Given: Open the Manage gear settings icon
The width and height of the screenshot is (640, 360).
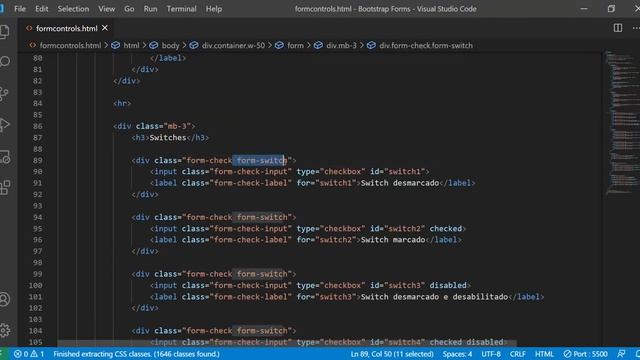Looking at the screenshot, I should pos(4,330).
